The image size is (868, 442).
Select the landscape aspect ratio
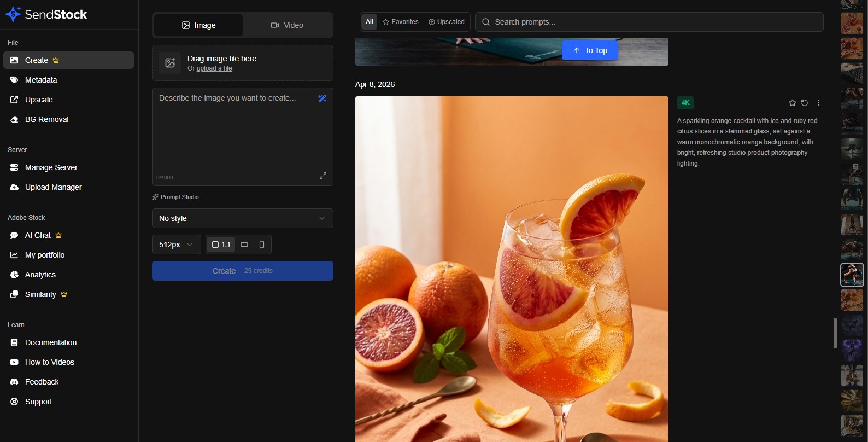pyautogui.click(x=244, y=245)
